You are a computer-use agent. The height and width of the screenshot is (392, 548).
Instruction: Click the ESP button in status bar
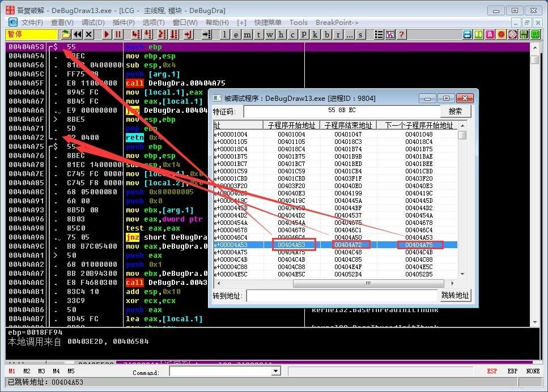point(492,371)
